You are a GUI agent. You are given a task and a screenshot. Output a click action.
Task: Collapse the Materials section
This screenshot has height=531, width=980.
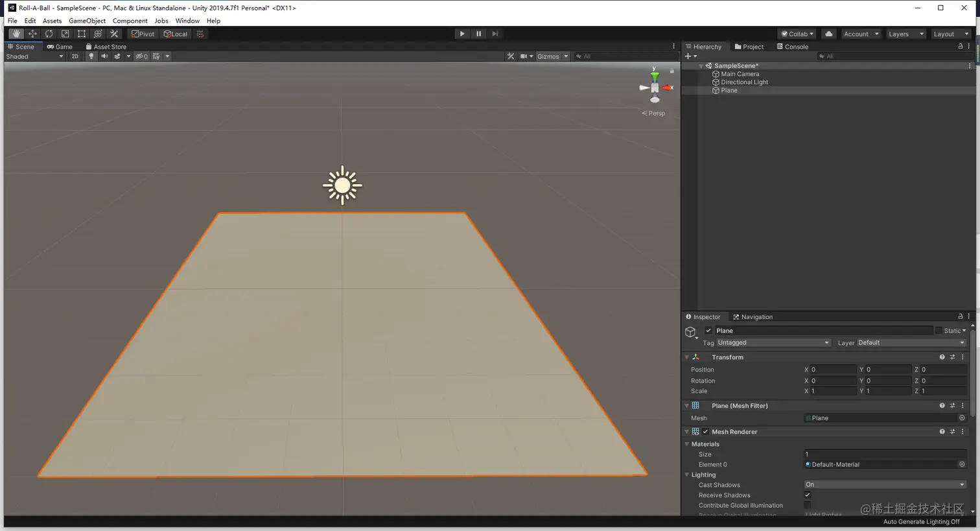click(687, 444)
